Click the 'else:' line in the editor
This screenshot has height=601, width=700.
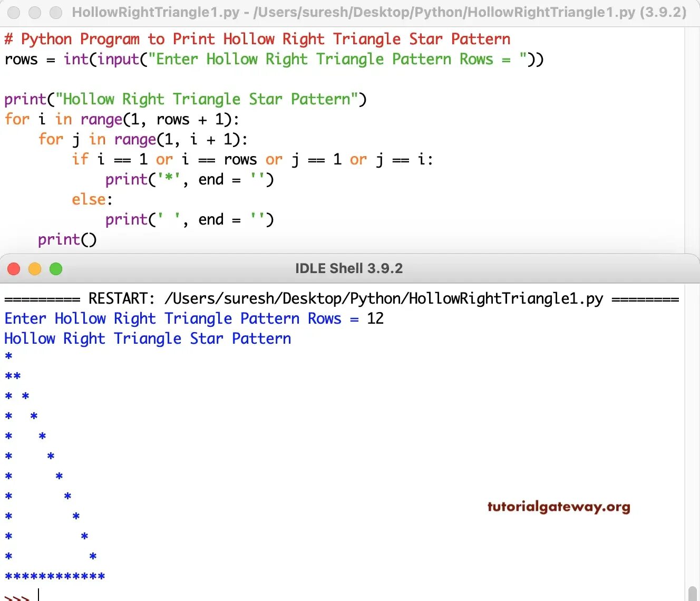pos(92,199)
